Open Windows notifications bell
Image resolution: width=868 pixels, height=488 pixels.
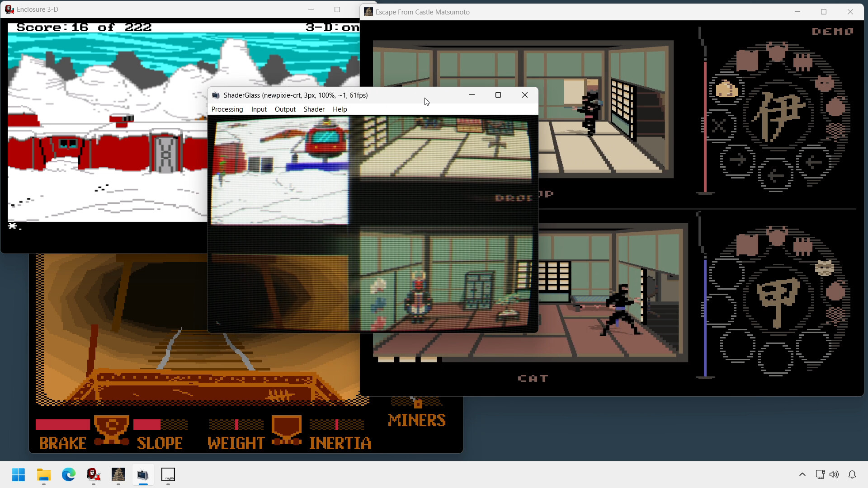click(852, 474)
